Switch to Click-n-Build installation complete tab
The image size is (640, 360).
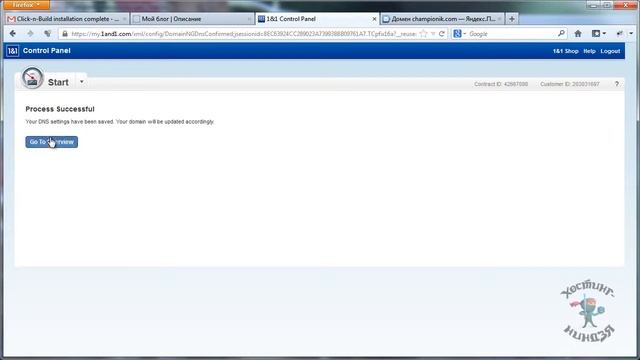tap(67, 19)
